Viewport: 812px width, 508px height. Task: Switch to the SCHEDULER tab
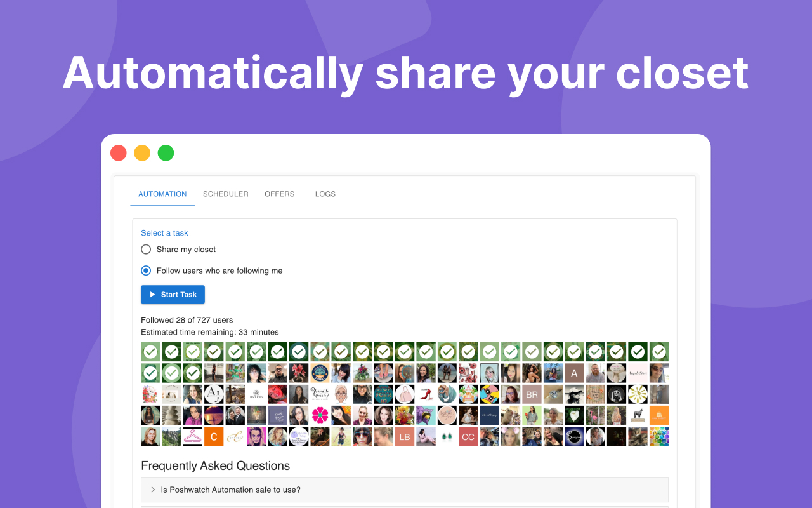point(225,194)
